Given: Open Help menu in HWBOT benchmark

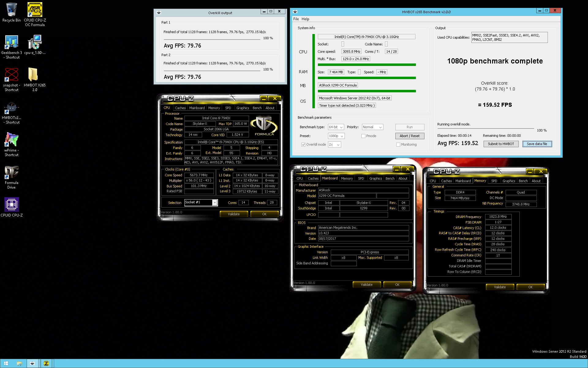Looking at the screenshot, I should click(305, 19).
